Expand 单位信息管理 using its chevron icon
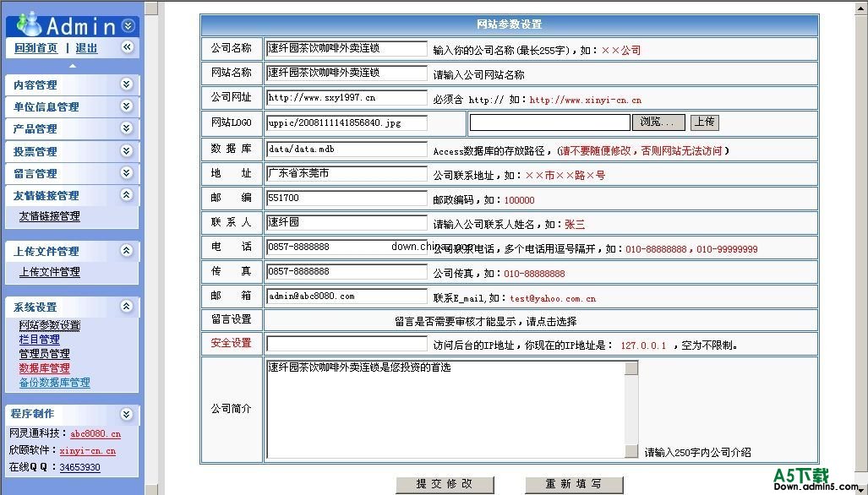Screen dimensions: 868x495 coord(126,106)
